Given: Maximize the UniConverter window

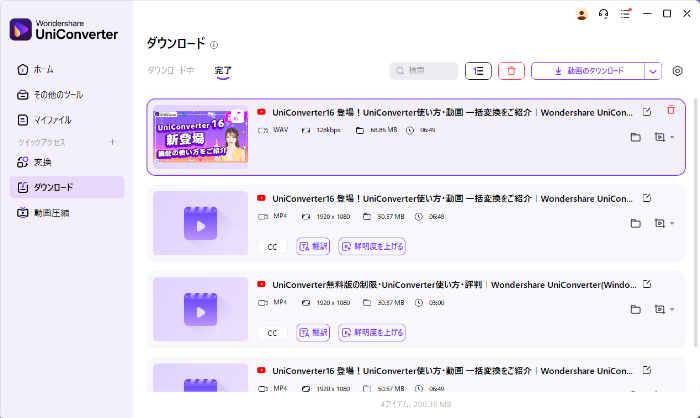Looking at the screenshot, I should click(667, 14).
